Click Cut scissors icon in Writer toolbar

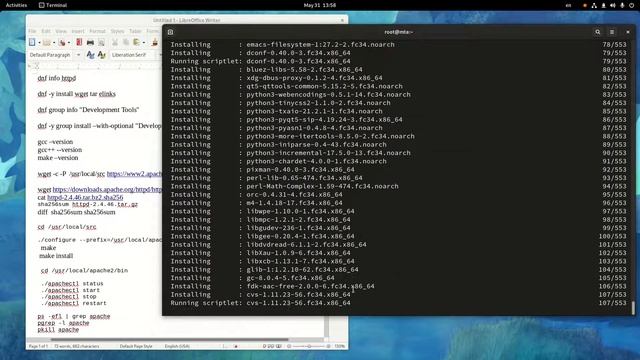(x=115, y=42)
